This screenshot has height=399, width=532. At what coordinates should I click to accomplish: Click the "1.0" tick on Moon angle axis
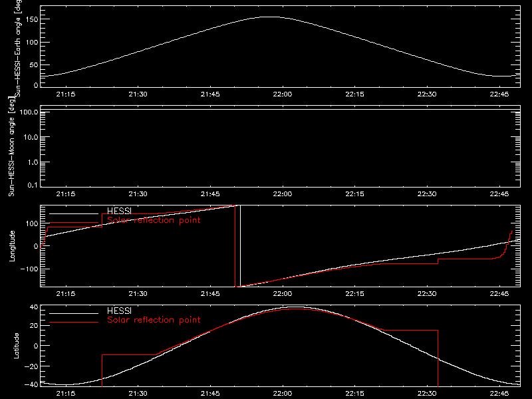(x=32, y=162)
